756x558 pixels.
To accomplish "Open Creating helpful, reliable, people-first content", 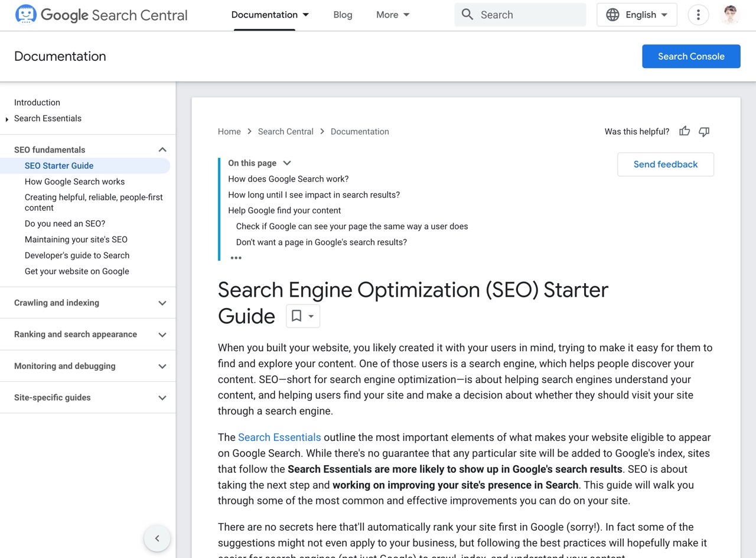I will pyautogui.click(x=94, y=202).
